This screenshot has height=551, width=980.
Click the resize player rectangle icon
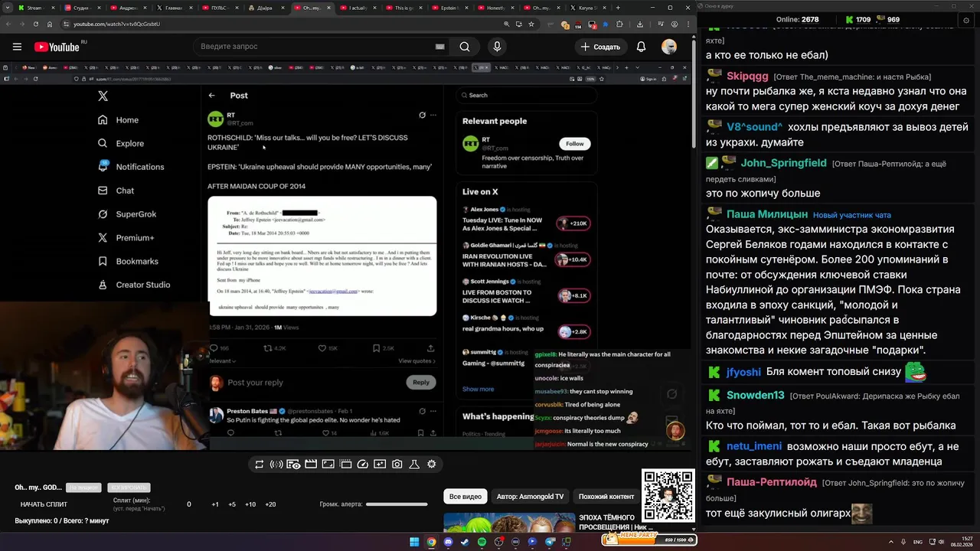click(328, 464)
